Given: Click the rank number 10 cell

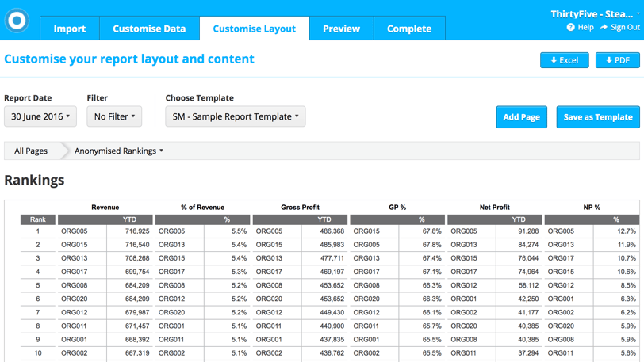Looking at the screenshot, I should point(38,353).
